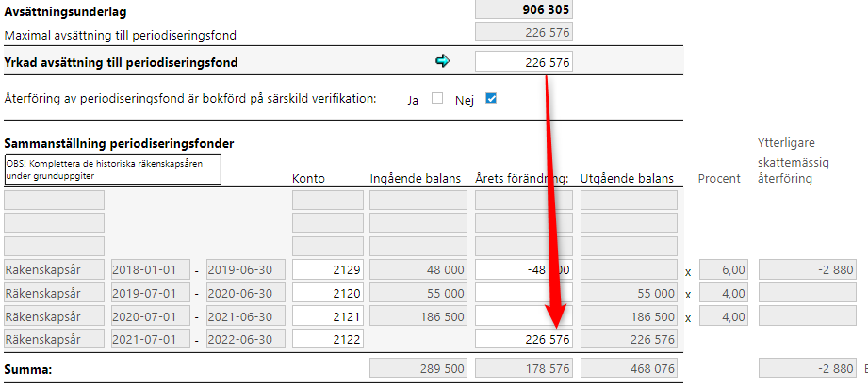The width and height of the screenshot is (868, 387).
Task: Select Procent value 6,00
Action: 723,270
